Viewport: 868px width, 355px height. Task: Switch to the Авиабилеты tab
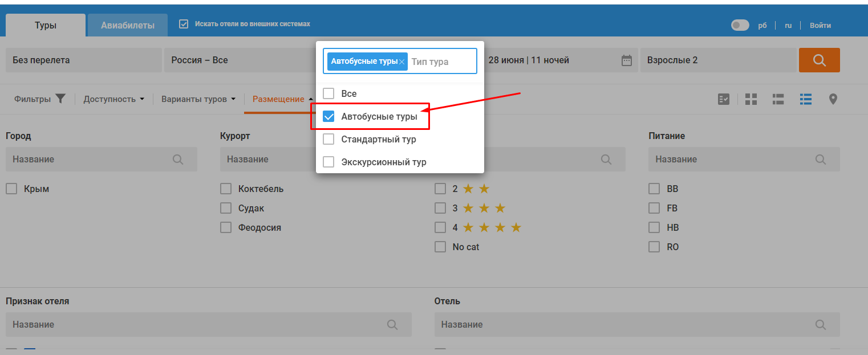pyautogui.click(x=128, y=26)
